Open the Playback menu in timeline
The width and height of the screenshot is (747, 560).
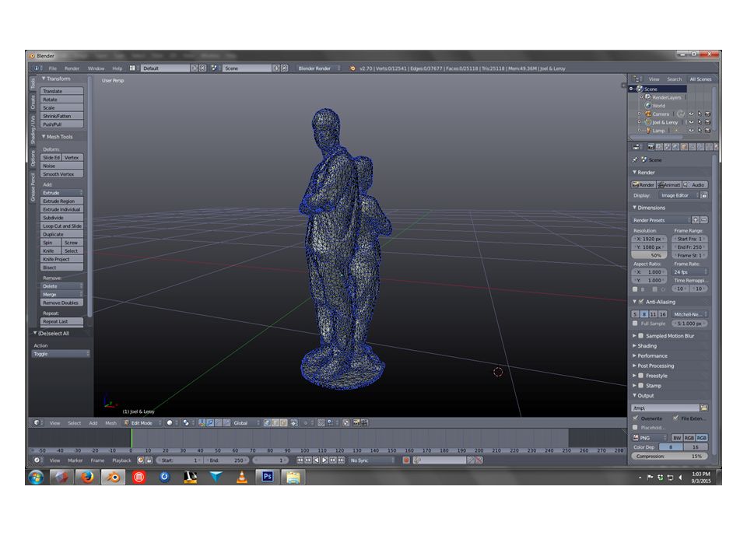pos(121,460)
